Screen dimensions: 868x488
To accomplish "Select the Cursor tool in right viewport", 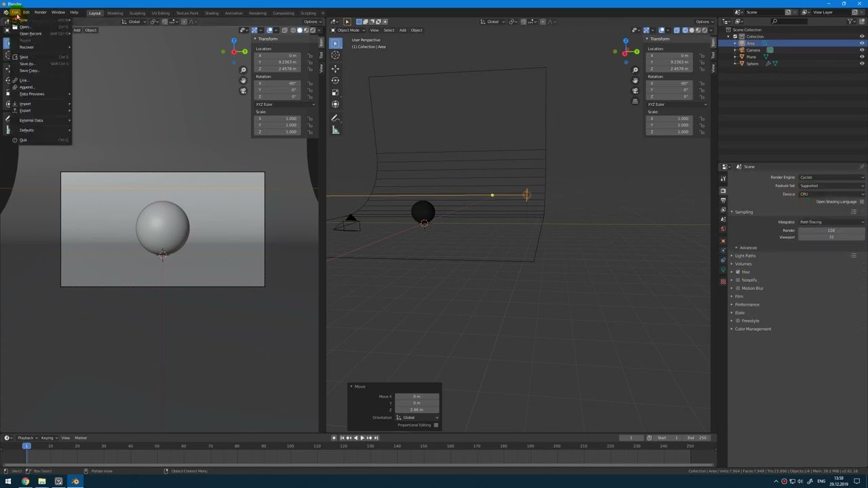I will 335,55.
